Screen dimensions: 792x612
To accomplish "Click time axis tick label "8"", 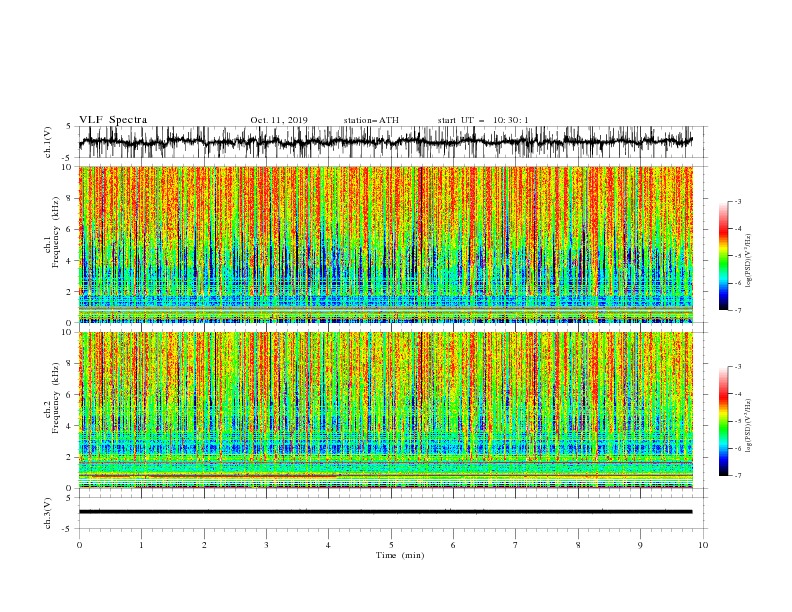I will point(578,545).
